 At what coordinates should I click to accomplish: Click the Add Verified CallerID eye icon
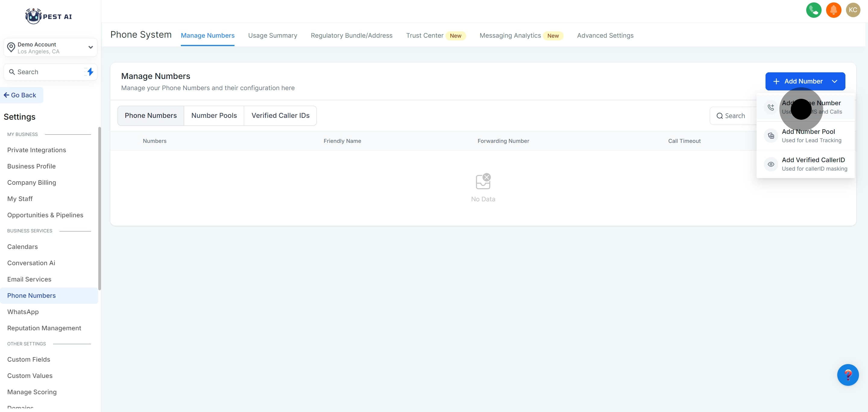click(771, 164)
